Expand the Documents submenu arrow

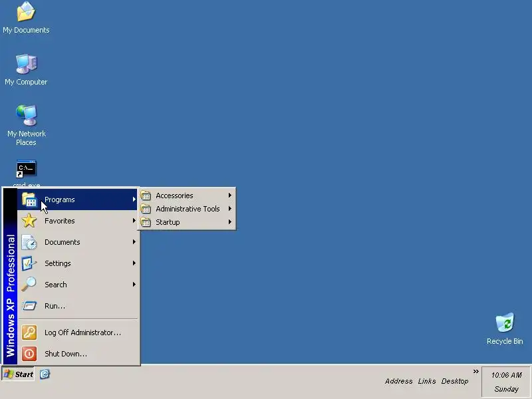click(x=134, y=242)
